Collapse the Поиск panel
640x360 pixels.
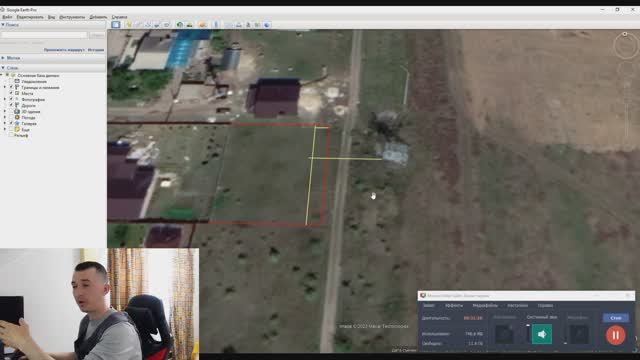point(3,25)
